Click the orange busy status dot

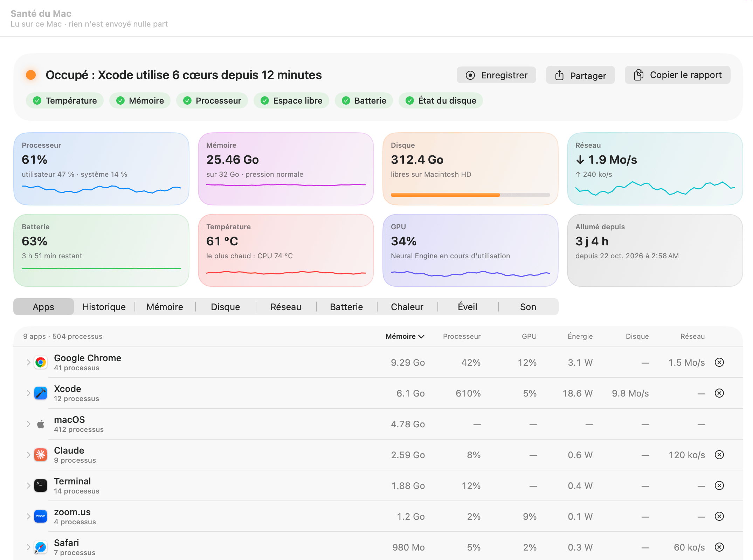(x=31, y=75)
